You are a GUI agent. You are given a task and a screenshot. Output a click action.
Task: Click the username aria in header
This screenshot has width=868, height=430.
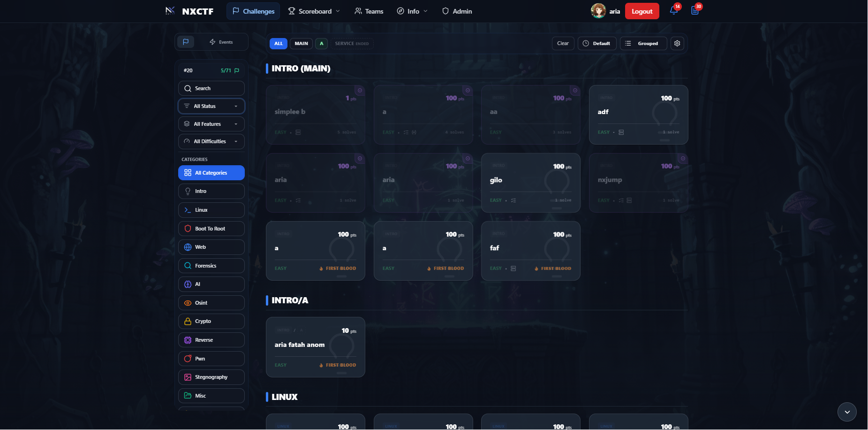(615, 11)
